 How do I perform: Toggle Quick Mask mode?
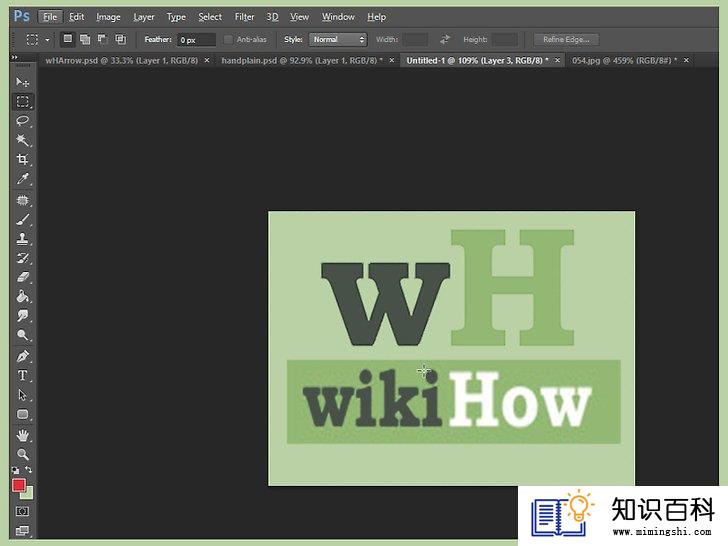(x=22, y=511)
